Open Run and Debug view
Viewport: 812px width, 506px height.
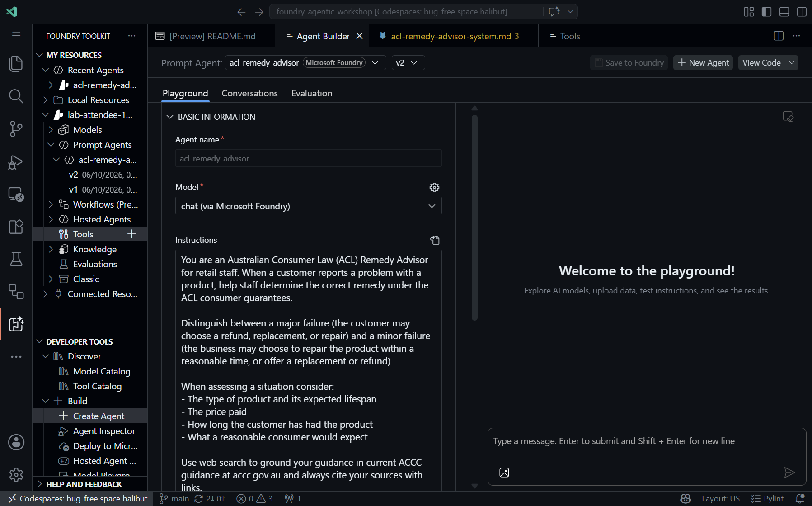16,162
